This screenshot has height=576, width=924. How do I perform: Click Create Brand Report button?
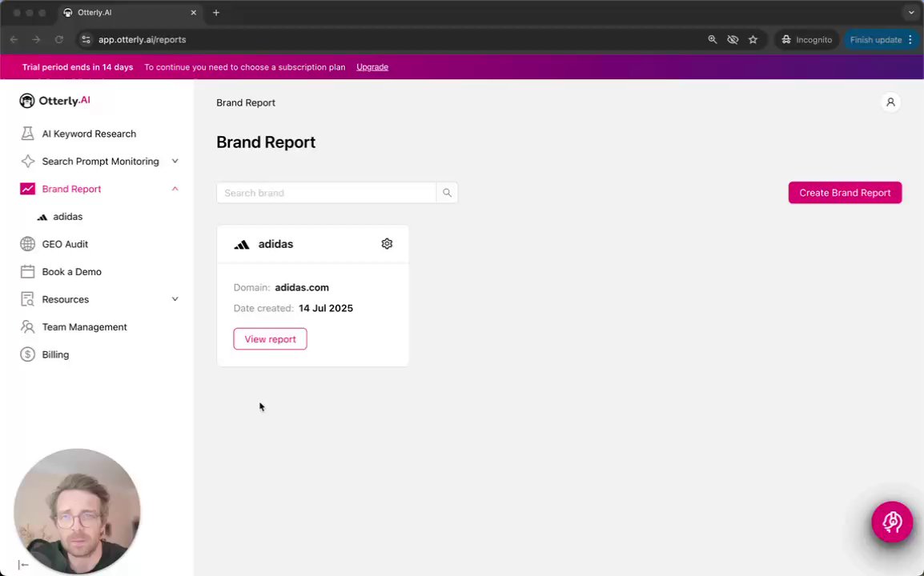point(845,193)
